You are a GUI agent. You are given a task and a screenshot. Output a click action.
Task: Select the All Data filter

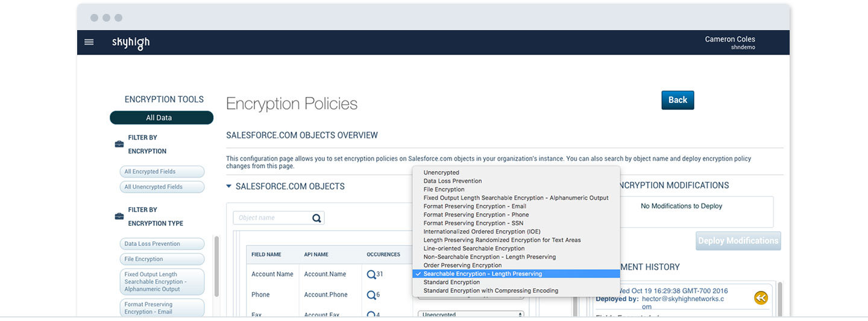(x=162, y=118)
